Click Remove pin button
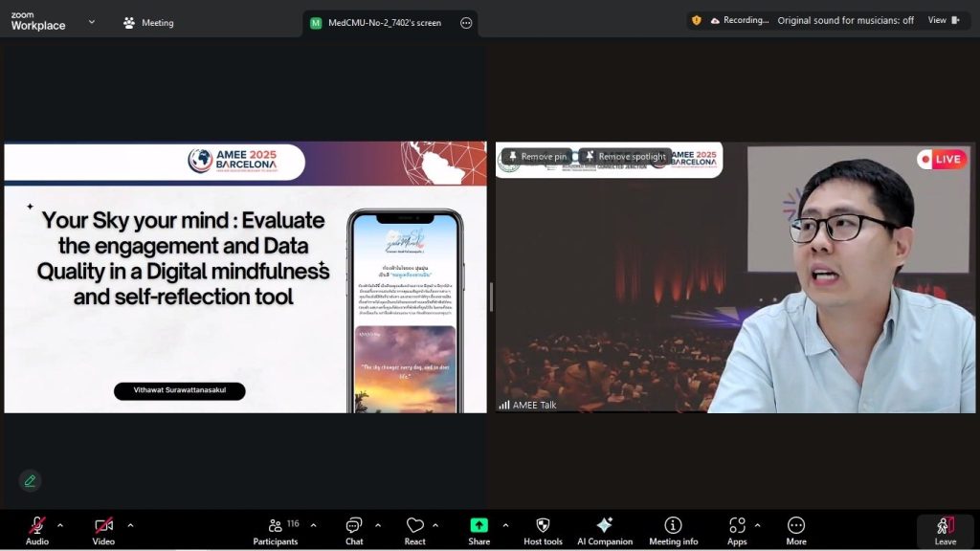 click(x=536, y=157)
